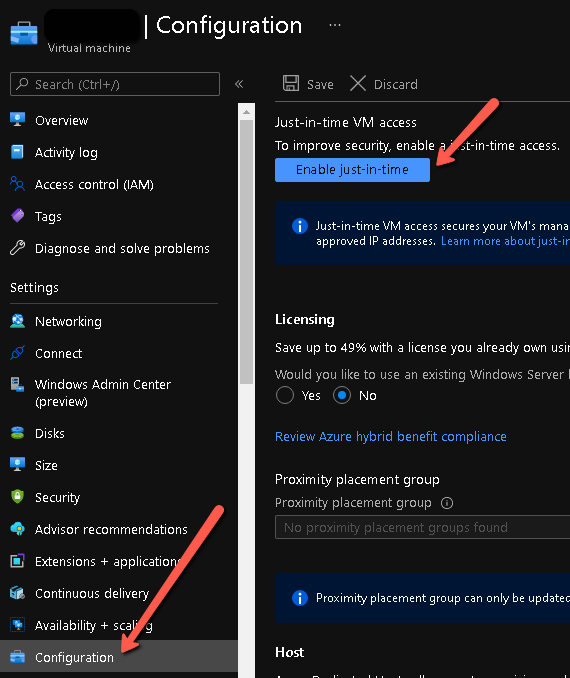Open Activity log menu item
Image resolution: width=570 pixels, height=678 pixels.
(66, 152)
